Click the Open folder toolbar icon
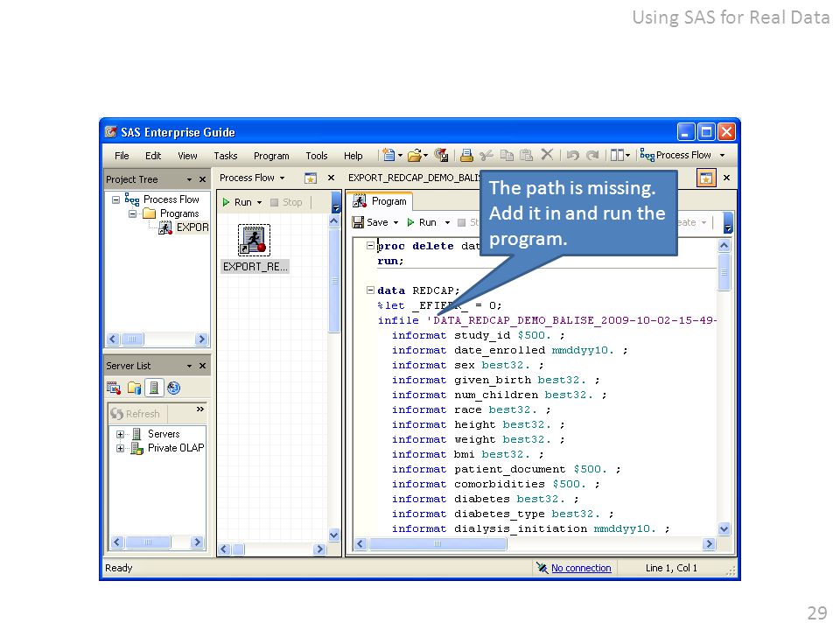The height and width of the screenshot is (630, 840). tap(414, 156)
